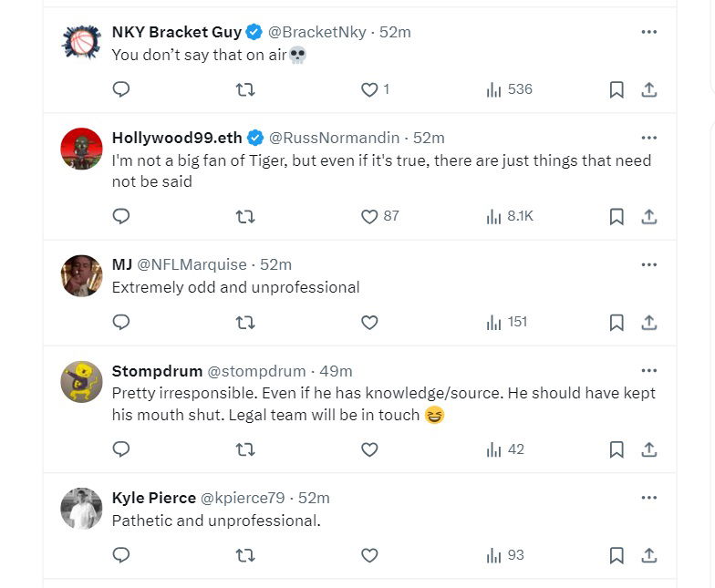Screen dimensions: 715x588
Task: Reply to MJ's tweet
Action: pyautogui.click(x=121, y=322)
